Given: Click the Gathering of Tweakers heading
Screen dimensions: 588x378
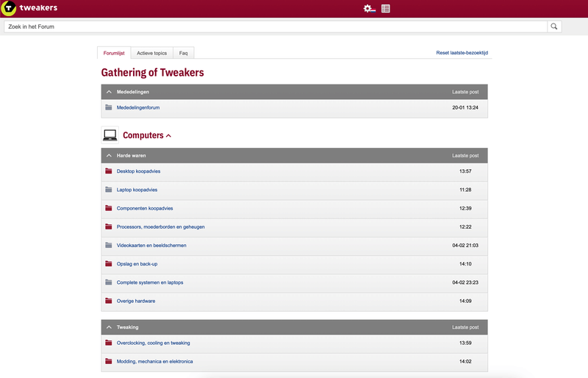Looking at the screenshot, I should [153, 73].
